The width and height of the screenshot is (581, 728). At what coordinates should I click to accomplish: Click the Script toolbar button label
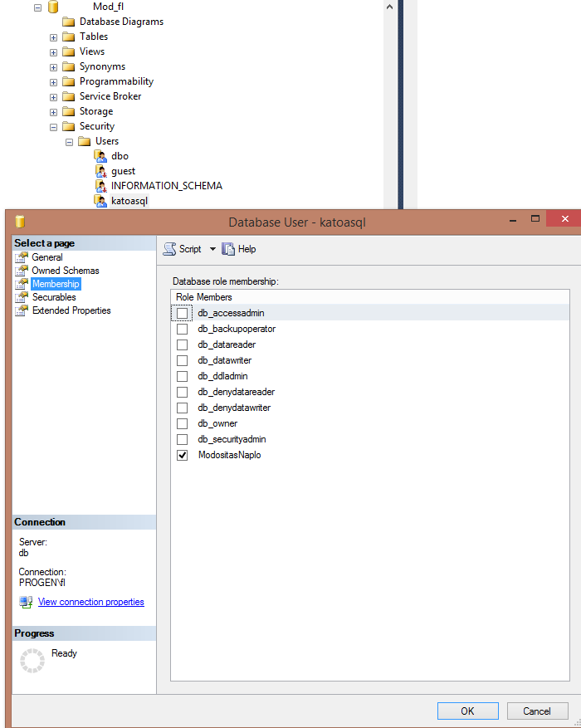pyautogui.click(x=190, y=249)
